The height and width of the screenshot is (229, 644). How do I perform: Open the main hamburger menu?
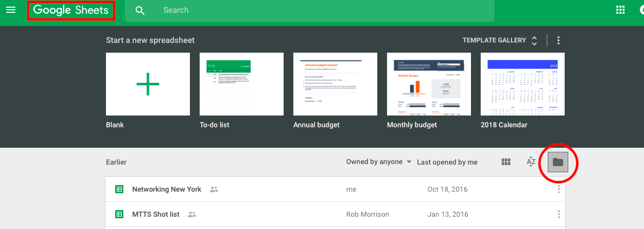(11, 10)
